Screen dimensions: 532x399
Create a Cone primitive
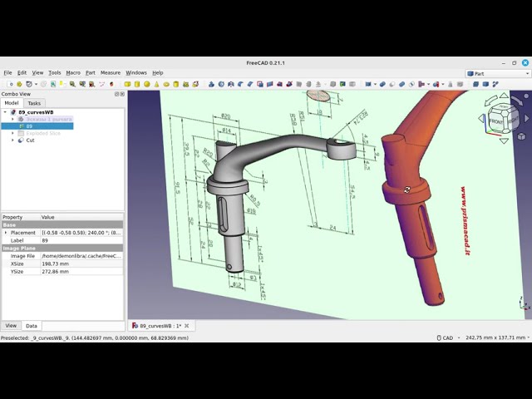coord(156,84)
